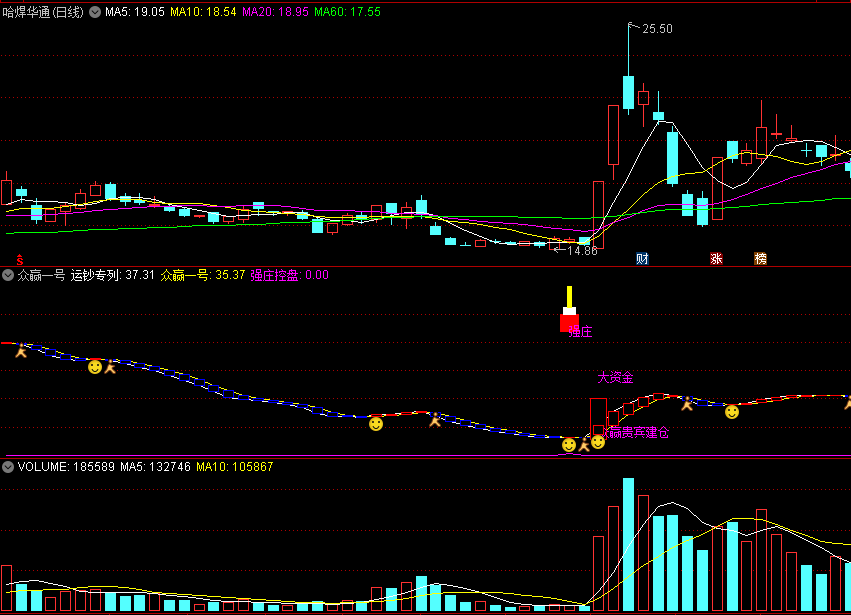Click the red S marker under the main chart
This screenshot has height=615, width=851.
click(x=20, y=259)
